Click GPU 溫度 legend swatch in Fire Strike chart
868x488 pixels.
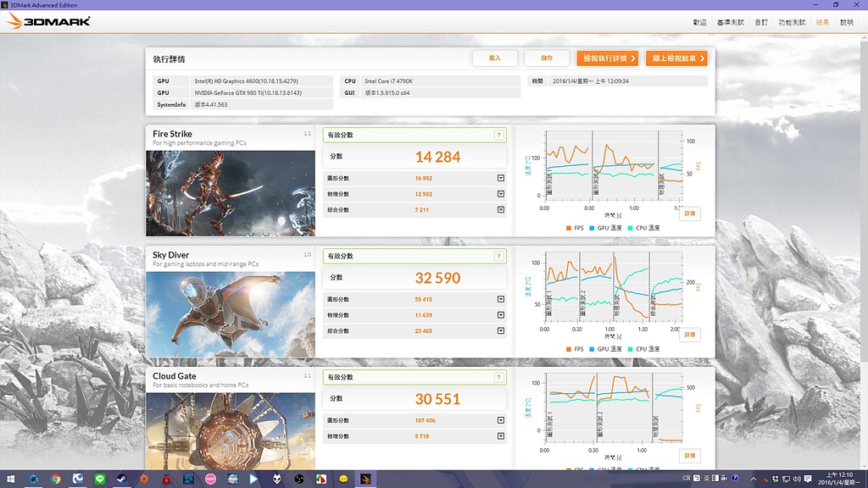592,228
